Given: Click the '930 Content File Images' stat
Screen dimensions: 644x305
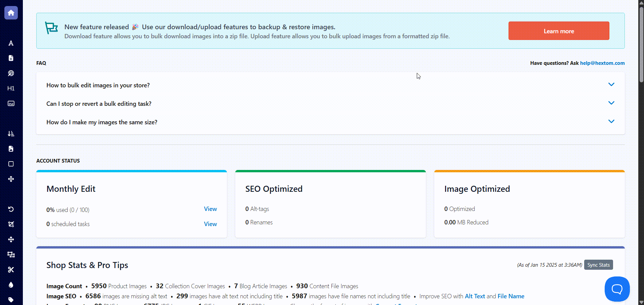Looking at the screenshot, I should tap(327, 286).
